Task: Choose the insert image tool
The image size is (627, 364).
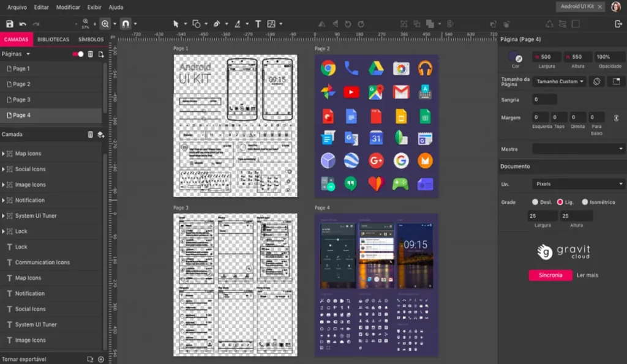Action: (x=271, y=24)
